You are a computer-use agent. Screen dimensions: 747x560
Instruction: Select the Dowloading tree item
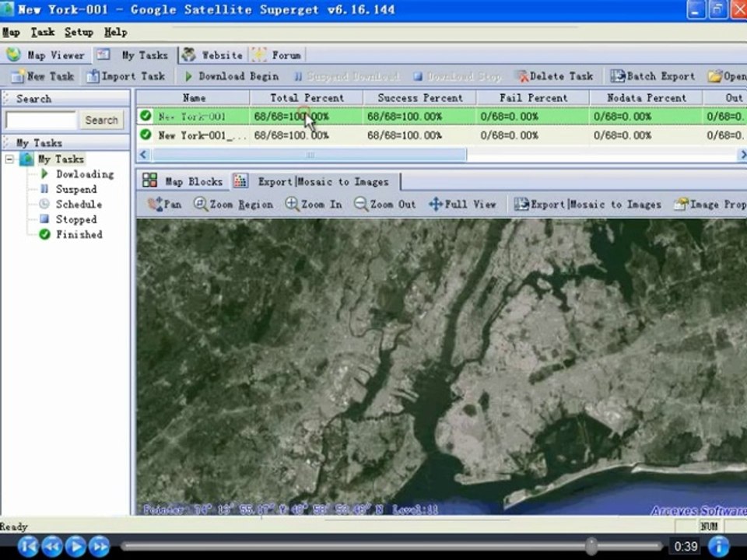pyautogui.click(x=85, y=174)
